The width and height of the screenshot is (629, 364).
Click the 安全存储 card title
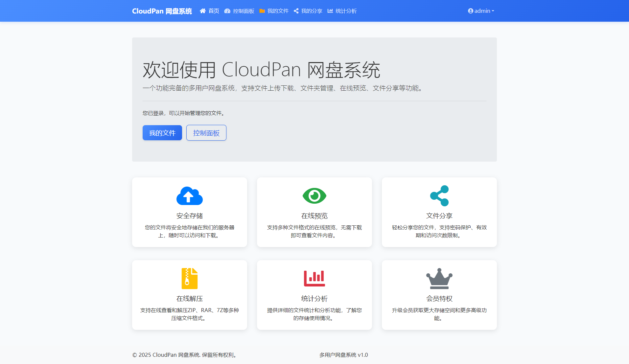[190, 216]
